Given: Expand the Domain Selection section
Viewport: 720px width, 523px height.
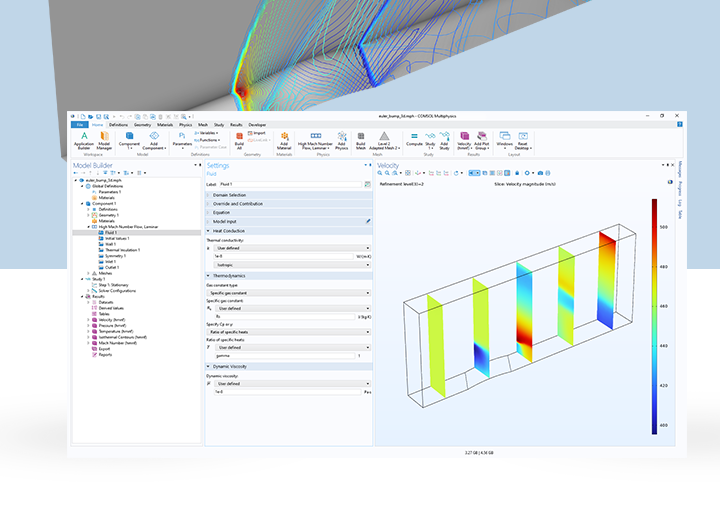Looking at the screenshot, I should [289, 195].
